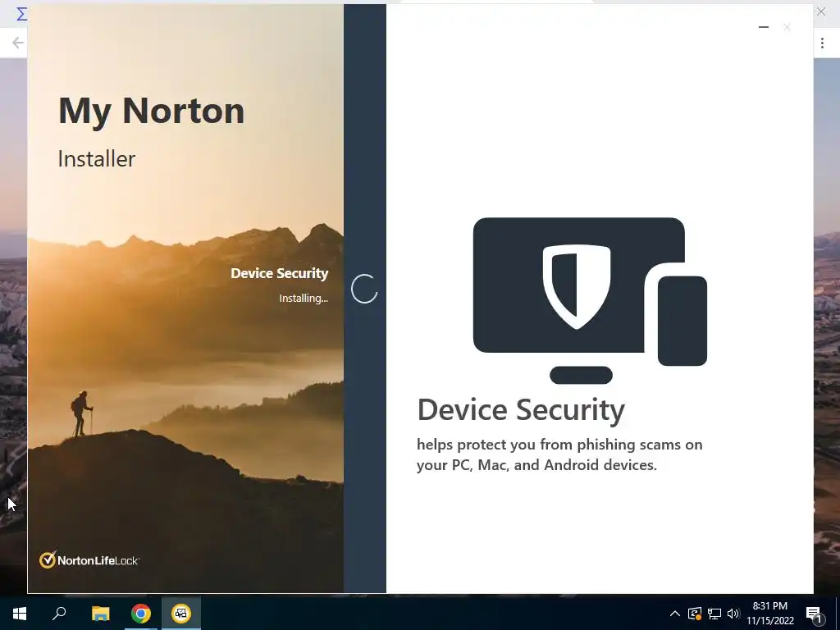Viewport: 840px width, 630px height.
Task: Click the 'Device Security' large heading
Action: click(521, 410)
